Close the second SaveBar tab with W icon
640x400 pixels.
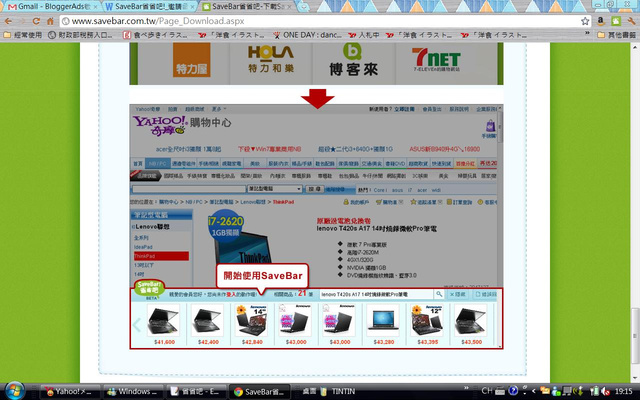pyautogui.click(x=192, y=7)
